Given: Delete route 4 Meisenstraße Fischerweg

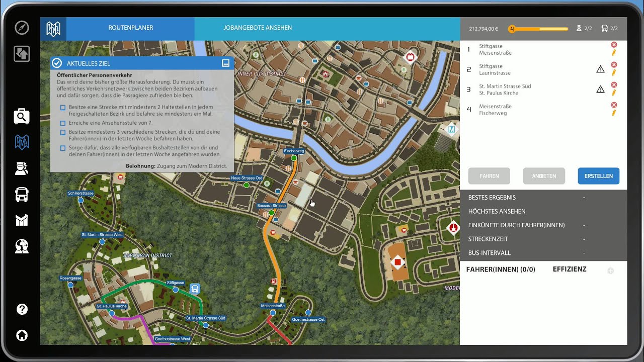Looking at the screenshot, I should point(614,105).
